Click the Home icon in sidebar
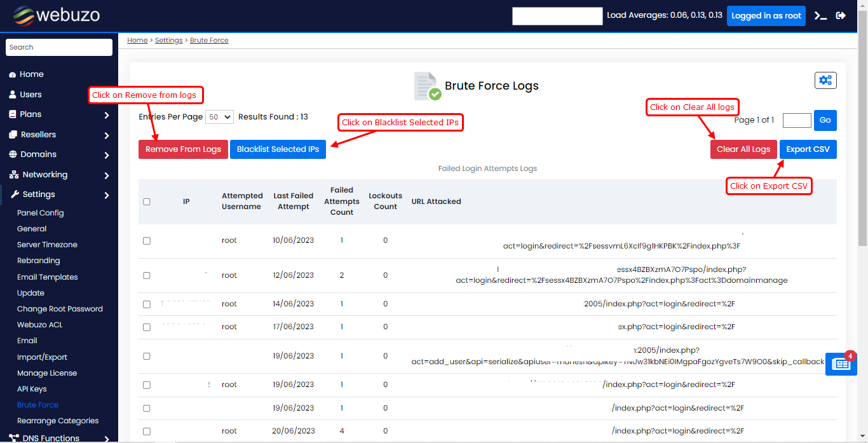This screenshot has height=443, width=868. 12,74
